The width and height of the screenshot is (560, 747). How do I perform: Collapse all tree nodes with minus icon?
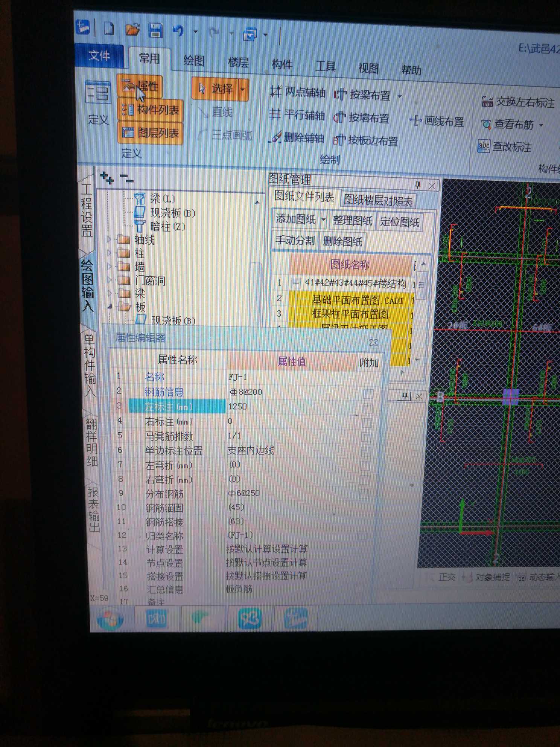pos(126,179)
